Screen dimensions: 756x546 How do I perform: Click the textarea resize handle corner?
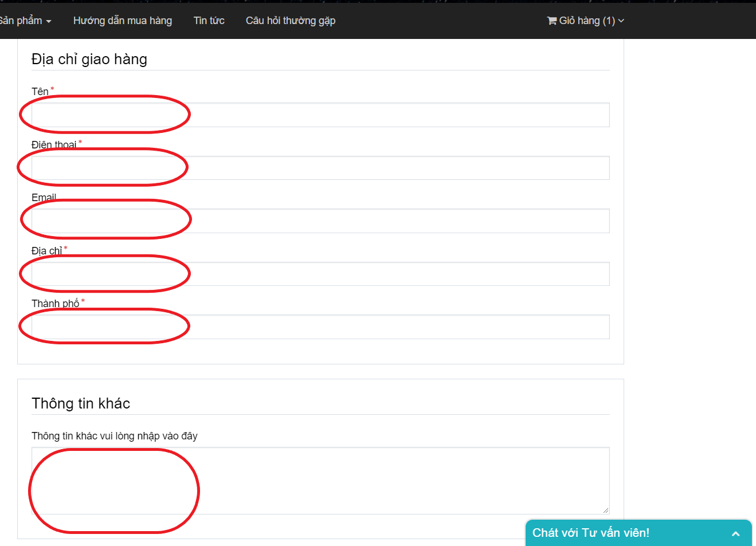606,510
